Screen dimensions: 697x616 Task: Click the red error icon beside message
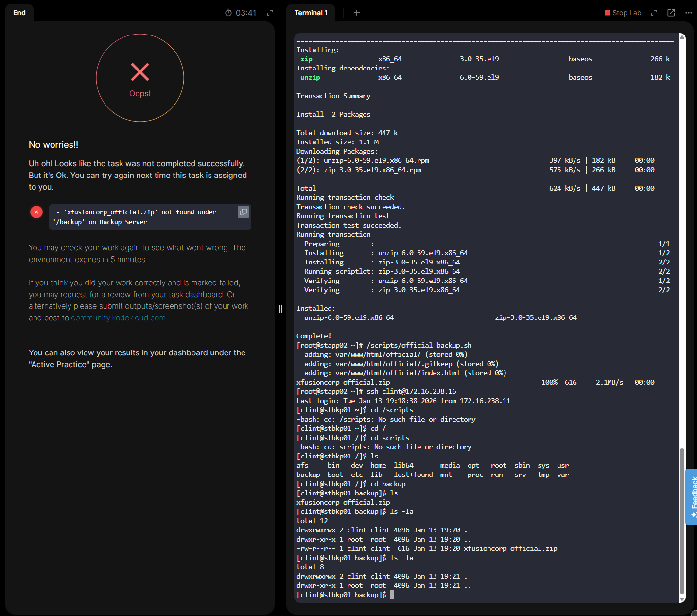(x=36, y=212)
